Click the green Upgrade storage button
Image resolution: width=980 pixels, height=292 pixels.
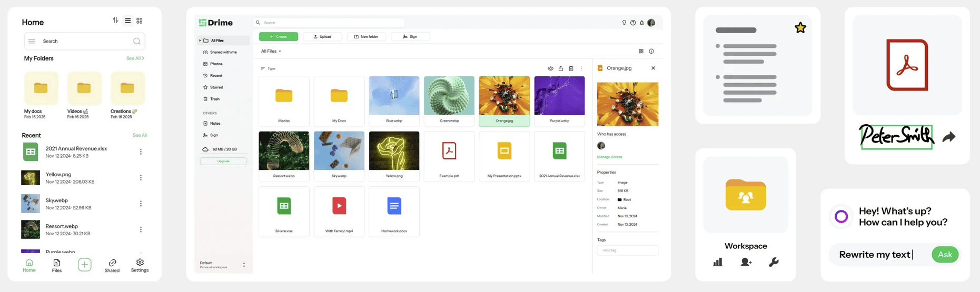pos(223,161)
